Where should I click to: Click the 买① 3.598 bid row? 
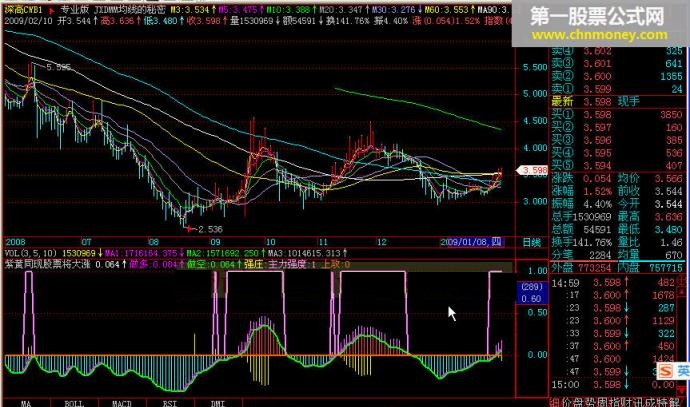[617, 115]
